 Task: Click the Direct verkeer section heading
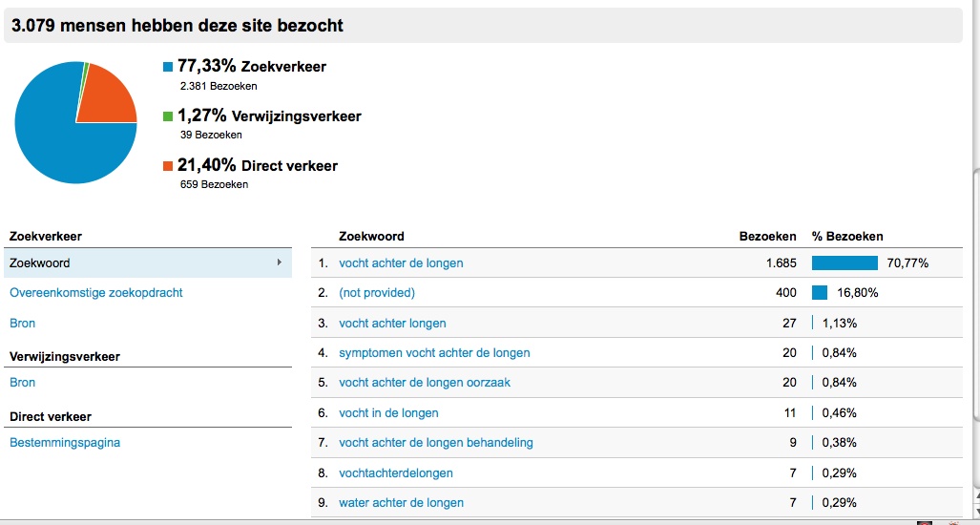tap(51, 416)
